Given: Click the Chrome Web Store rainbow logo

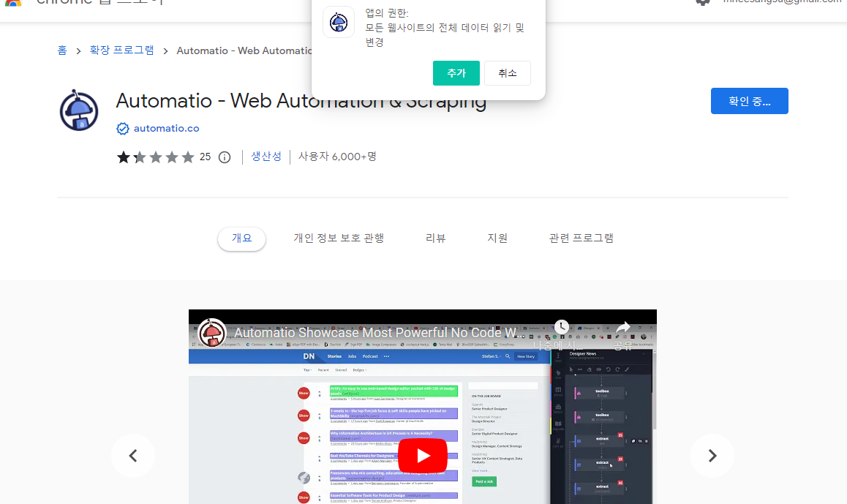Looking at the screenshot, I should click(13, 2).
